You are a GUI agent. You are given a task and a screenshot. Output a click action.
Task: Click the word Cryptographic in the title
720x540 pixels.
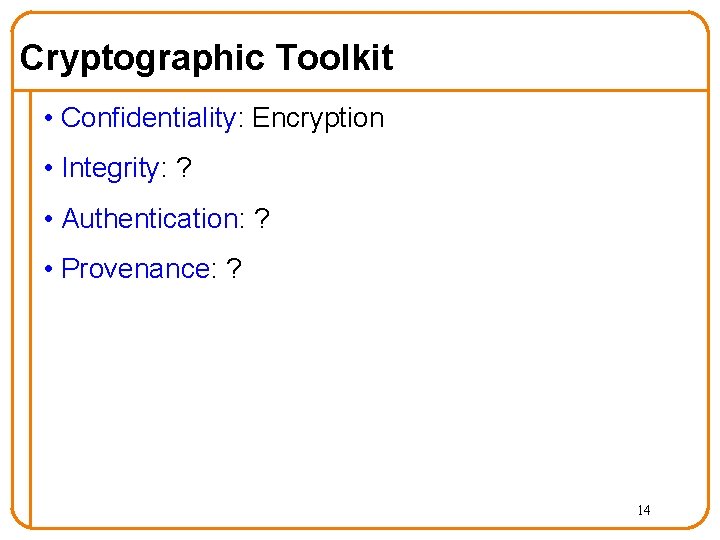click(x=142, y=58)
